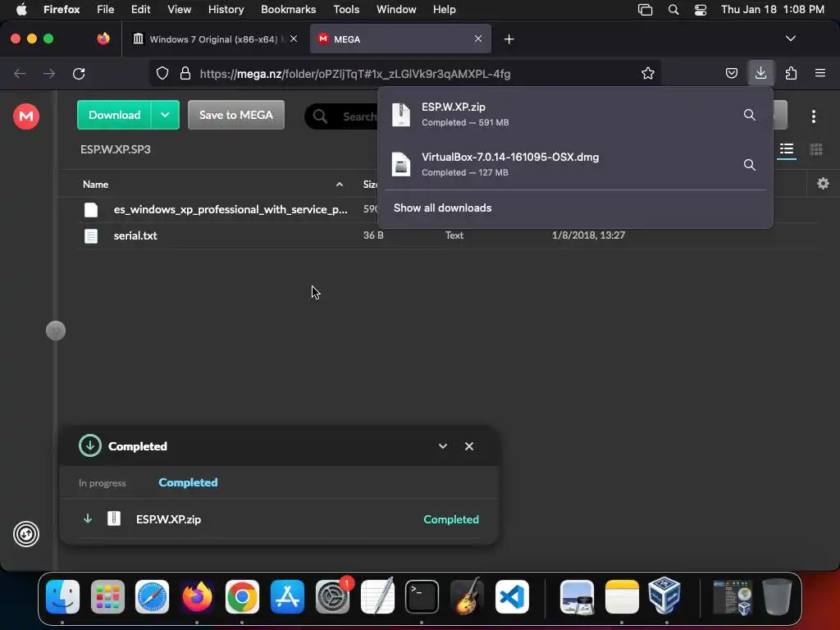Image resolution: width=840 pixels, height=630 pixels.
Task: Open Finder from the Dock
Action: coord(62,597)
